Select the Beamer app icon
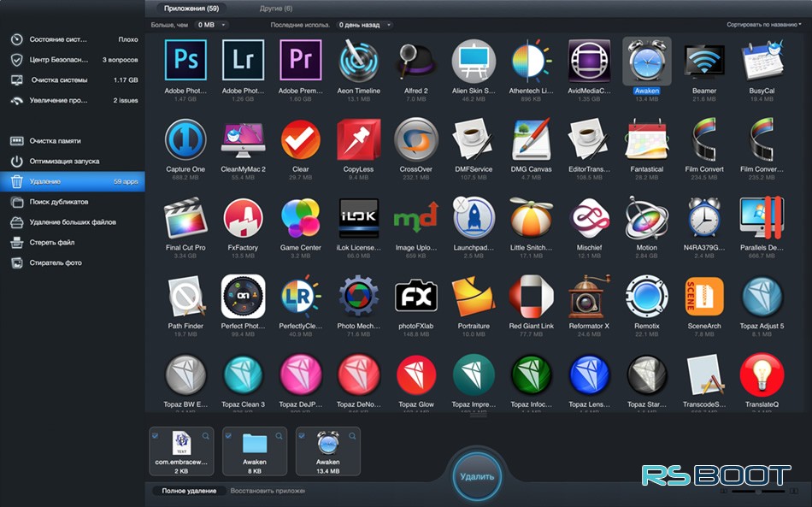Viewport: 812px width, 507px height. (x=703, y=62)
